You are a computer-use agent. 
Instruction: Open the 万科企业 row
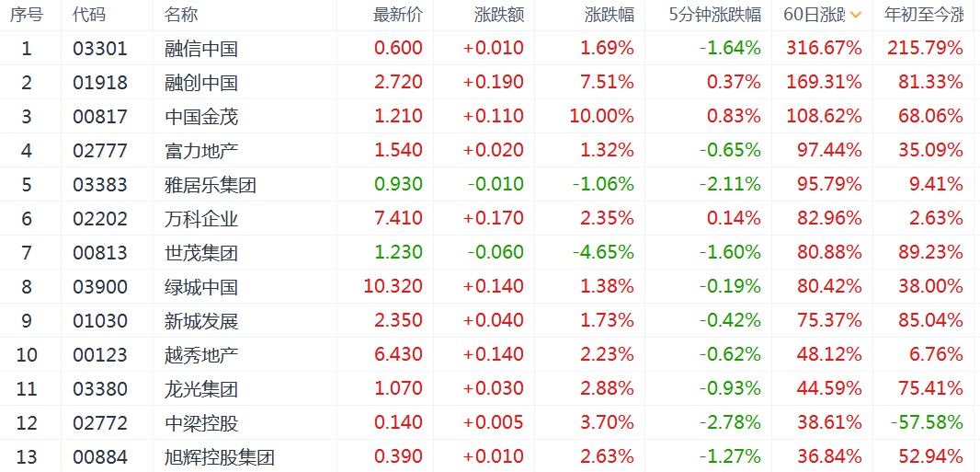pos(201,219)
